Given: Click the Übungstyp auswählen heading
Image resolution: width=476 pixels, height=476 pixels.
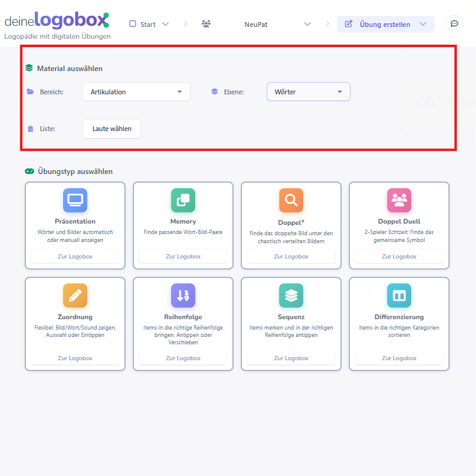Looking at the screenshot, I should click(x=75, y=171).
